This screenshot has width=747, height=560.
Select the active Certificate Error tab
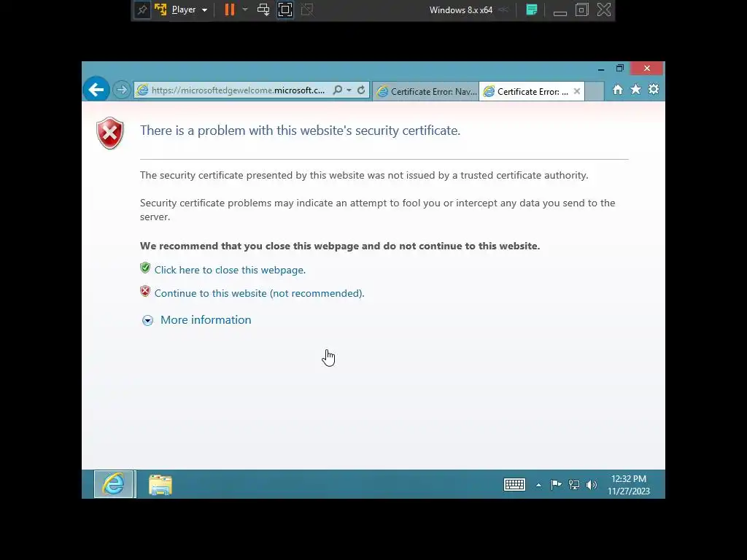coord(527,91)
